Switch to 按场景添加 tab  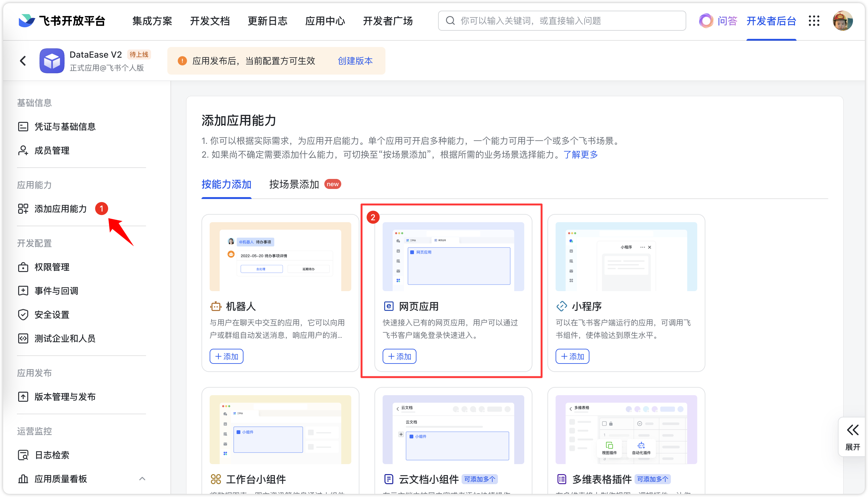click(x=294, y=184)
